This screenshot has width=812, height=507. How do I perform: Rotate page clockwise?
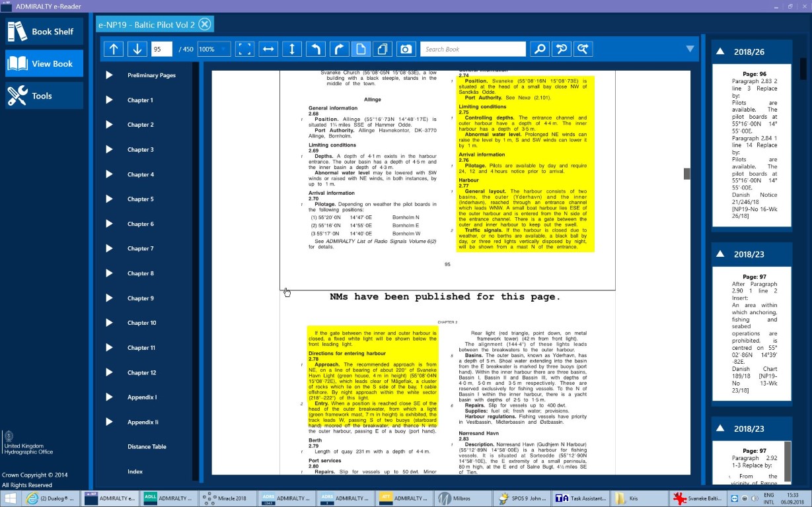tap(340, 49)
